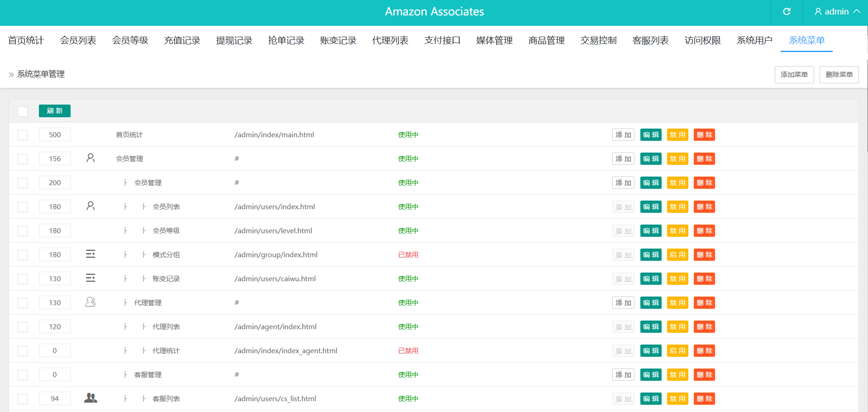
Task: Click the user icon in the 会员管理 156 row
Action: tap(91, 158)
